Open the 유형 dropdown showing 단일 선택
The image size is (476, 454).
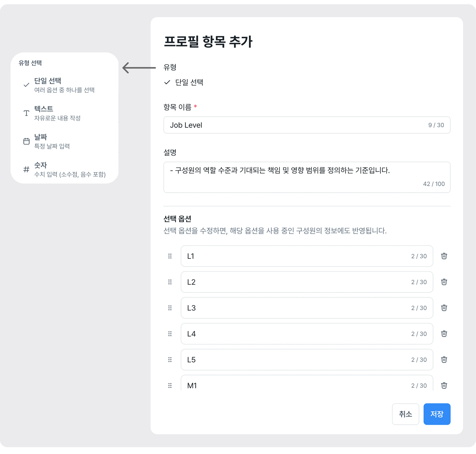[x=183, y=82]
